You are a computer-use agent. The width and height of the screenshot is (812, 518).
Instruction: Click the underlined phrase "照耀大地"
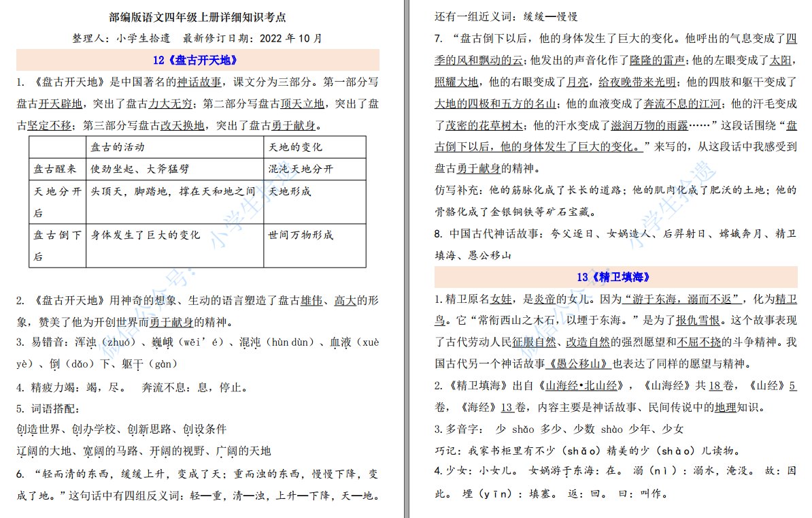tap(456, 82)
